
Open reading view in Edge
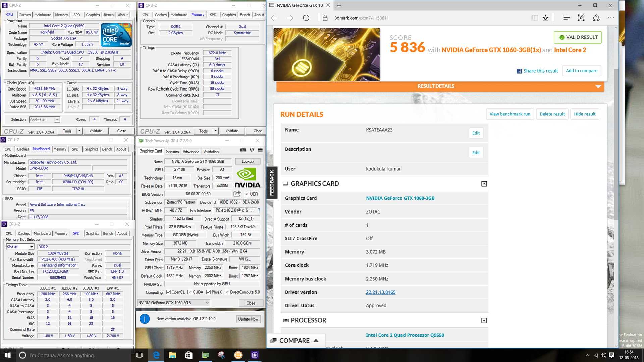pos(535,18)
